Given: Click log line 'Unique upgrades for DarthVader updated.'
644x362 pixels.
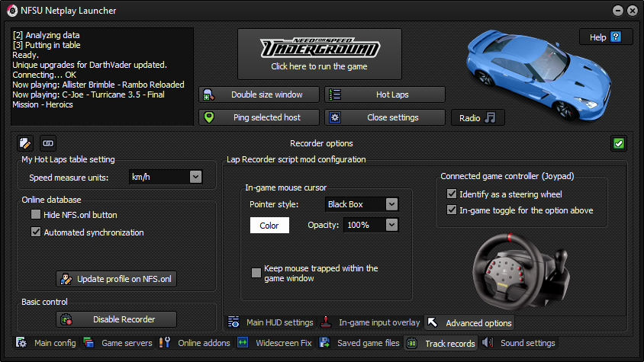Looking at the screenshot, I should click(89, 65).
